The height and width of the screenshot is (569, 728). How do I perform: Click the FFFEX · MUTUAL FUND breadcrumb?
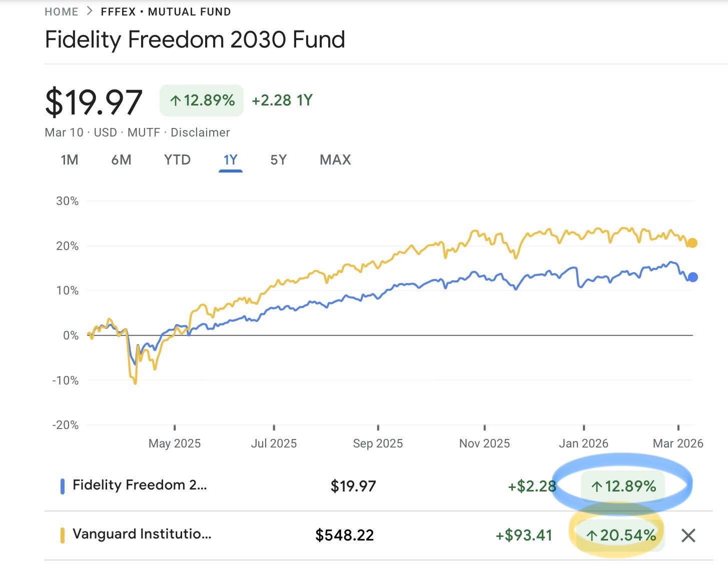165,11
